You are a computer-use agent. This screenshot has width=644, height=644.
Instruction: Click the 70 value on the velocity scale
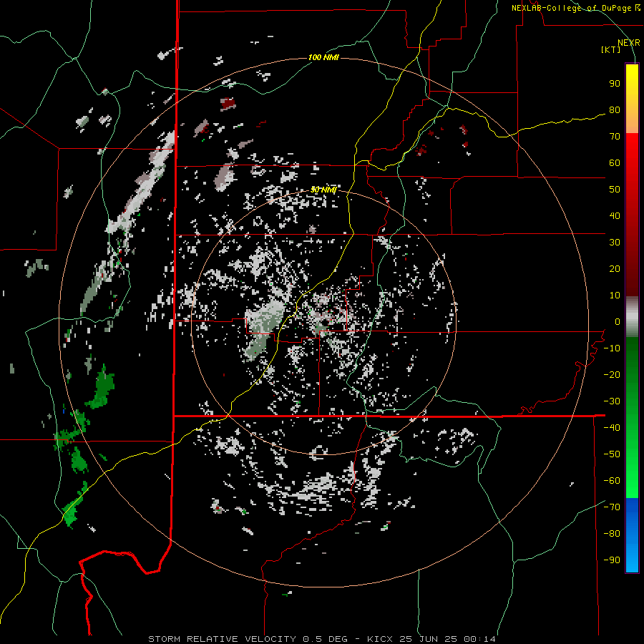[615, 137]
